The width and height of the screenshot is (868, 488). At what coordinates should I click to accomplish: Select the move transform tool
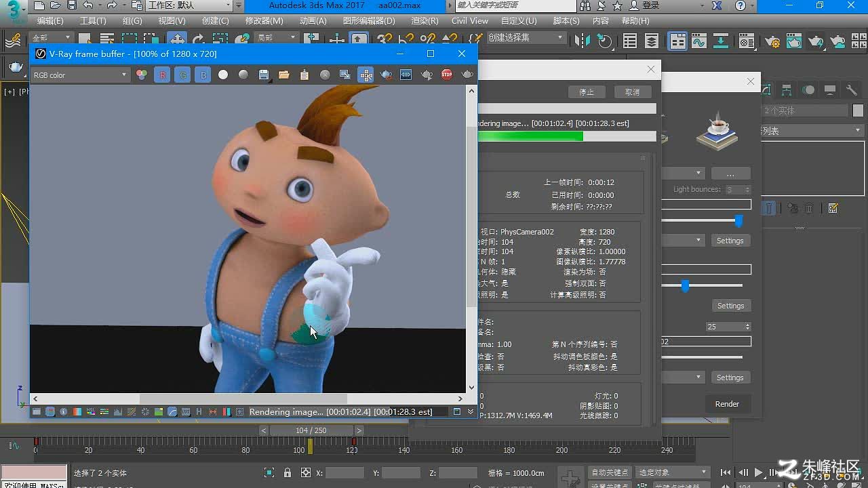click(177, 40)
